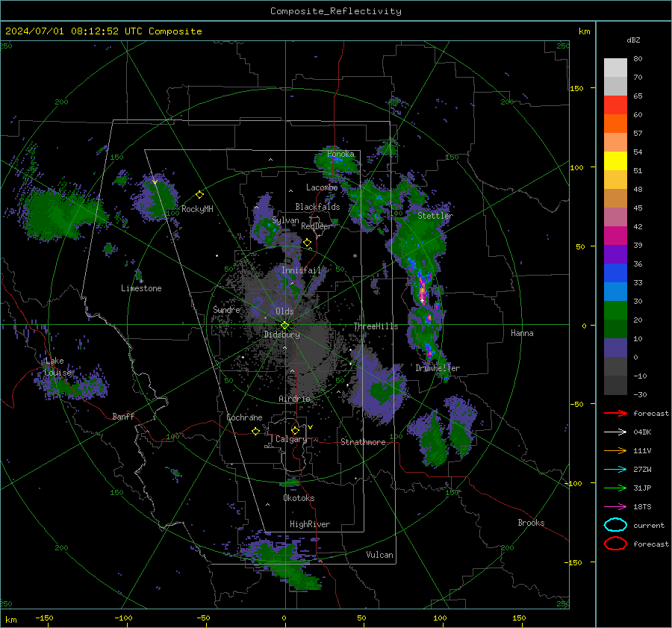Click the orange 111V arrow icon
Image resolution: width=672 pixels, height=628 pixels.
(x=615, y=450)
